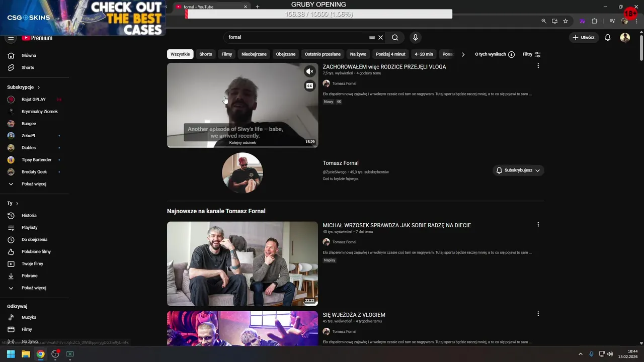Viewport: 644px width, 362px height.
Task: Open the 7TV extension icon
Action: 582,21
